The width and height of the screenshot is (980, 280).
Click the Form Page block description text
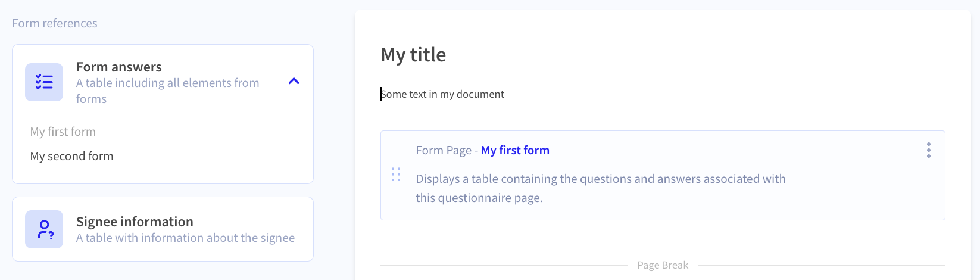[601, 188]
